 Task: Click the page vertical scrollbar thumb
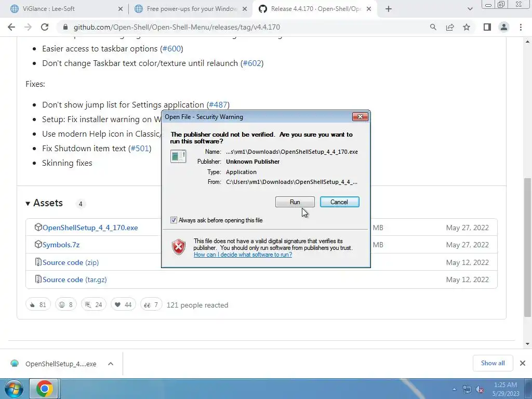(527, 248)
